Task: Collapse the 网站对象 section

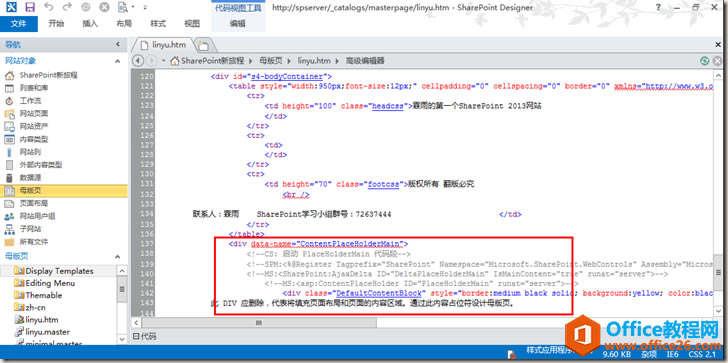Action: coord(117,61)
